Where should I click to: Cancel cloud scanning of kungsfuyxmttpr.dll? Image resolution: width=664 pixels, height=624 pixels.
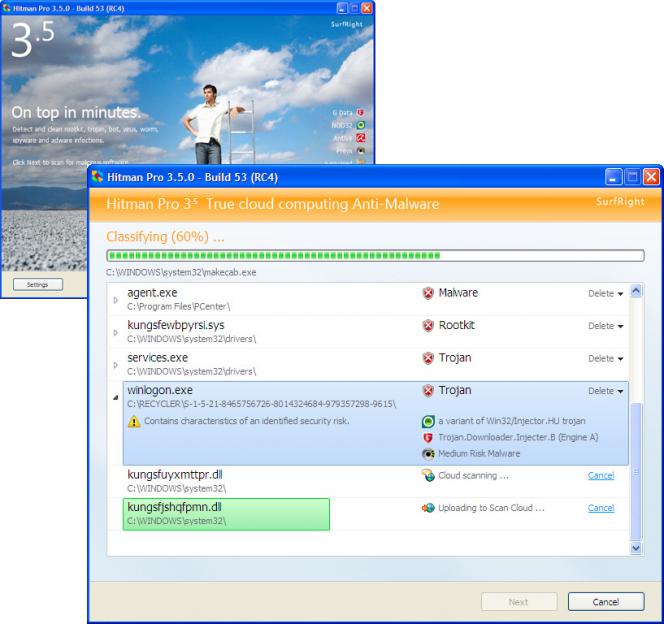(x=601, y=476)
